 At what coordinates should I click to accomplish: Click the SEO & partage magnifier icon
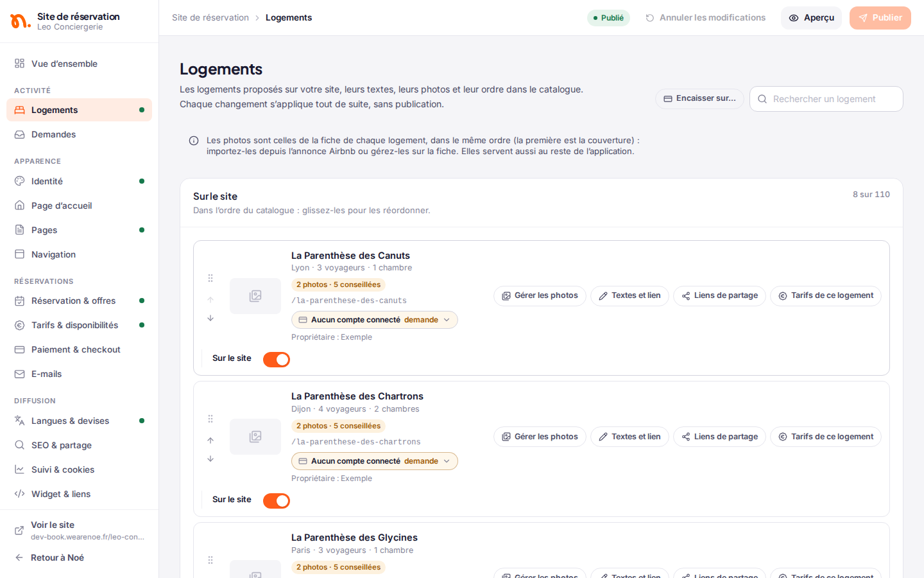[20, 445]
